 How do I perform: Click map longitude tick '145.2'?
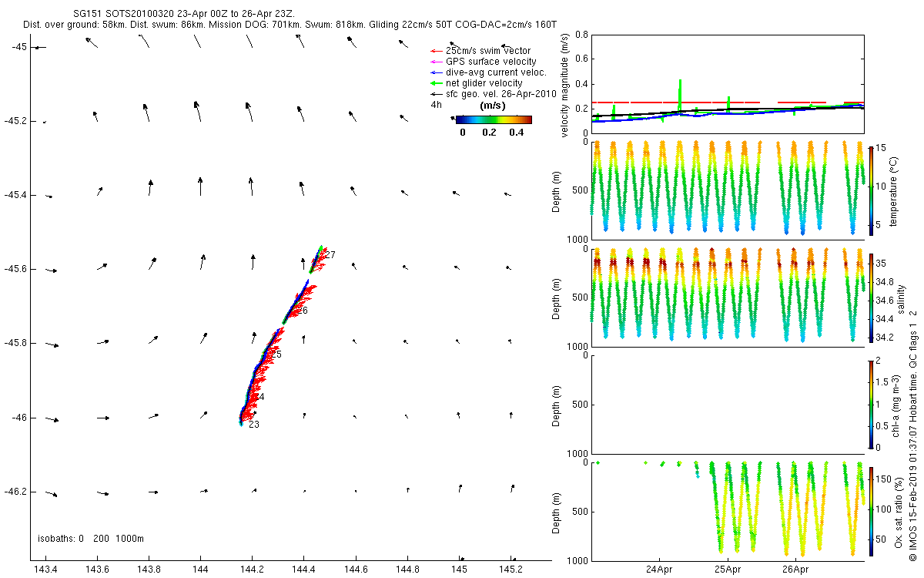click(x=511, y=570)
